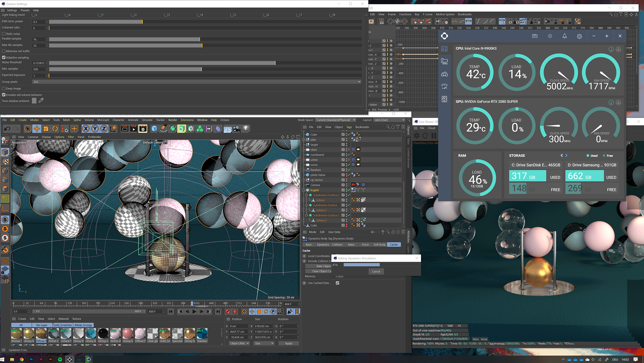Open Gaming controller tab in NZXT CAM sidebar
The image size is (644, 363).
[444, 74]
